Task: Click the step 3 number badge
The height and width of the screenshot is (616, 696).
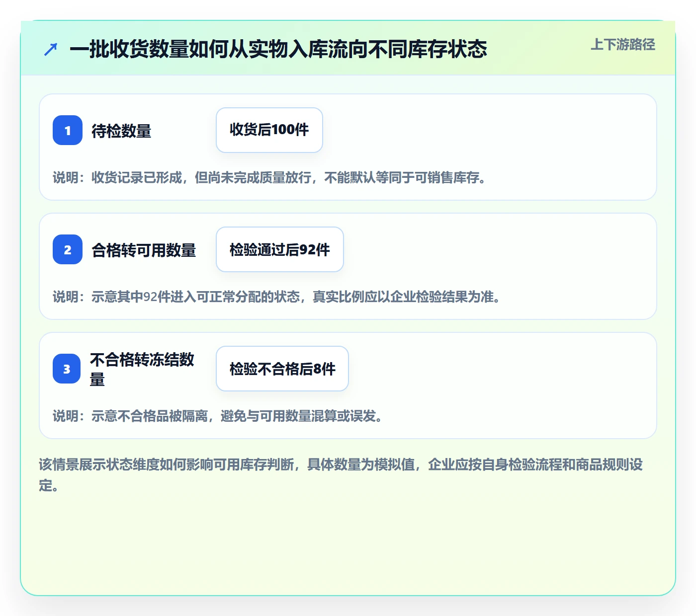Action: [x=67, y=369]
